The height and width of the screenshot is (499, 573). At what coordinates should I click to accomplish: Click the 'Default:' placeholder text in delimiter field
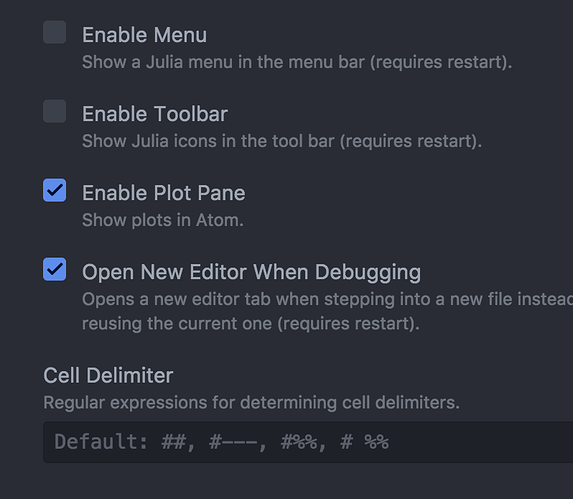[x=100, y=442]
